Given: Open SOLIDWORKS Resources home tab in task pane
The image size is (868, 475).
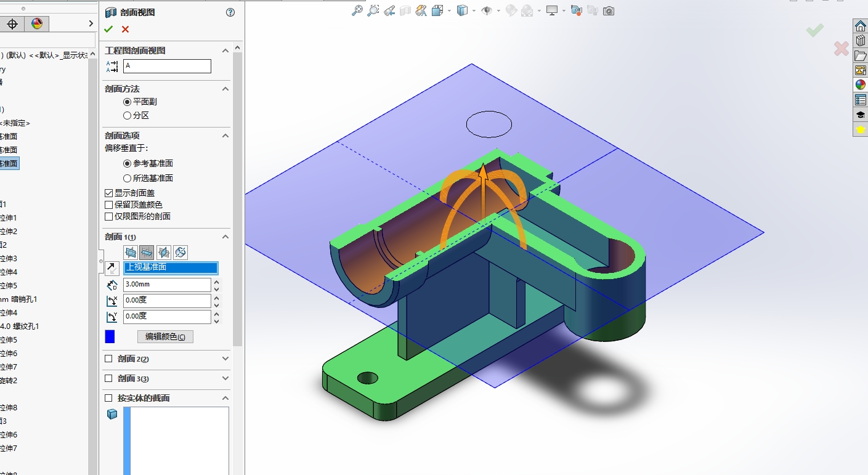Looking at the screenshot, I should tap(861, 25).
